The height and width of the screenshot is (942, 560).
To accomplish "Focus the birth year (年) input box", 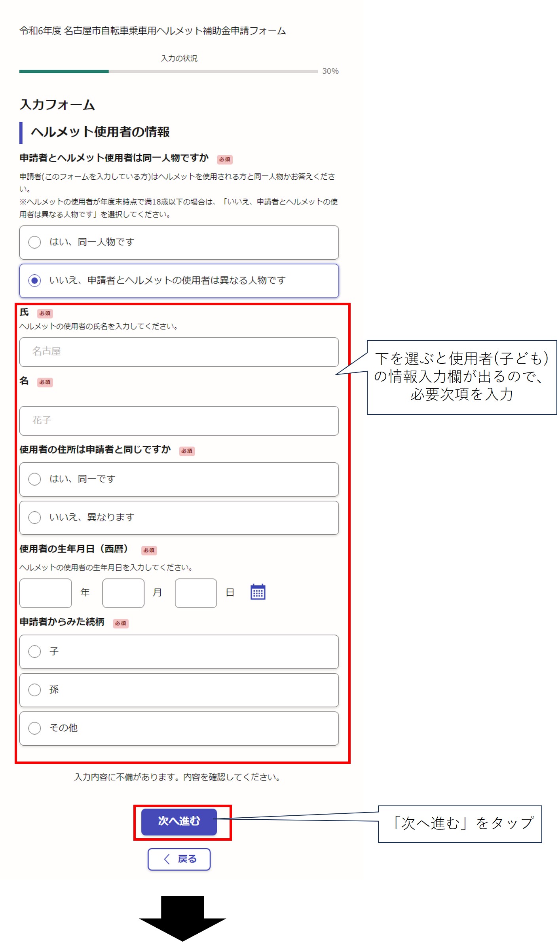I will pyautogui.click(x=46, y=593).
